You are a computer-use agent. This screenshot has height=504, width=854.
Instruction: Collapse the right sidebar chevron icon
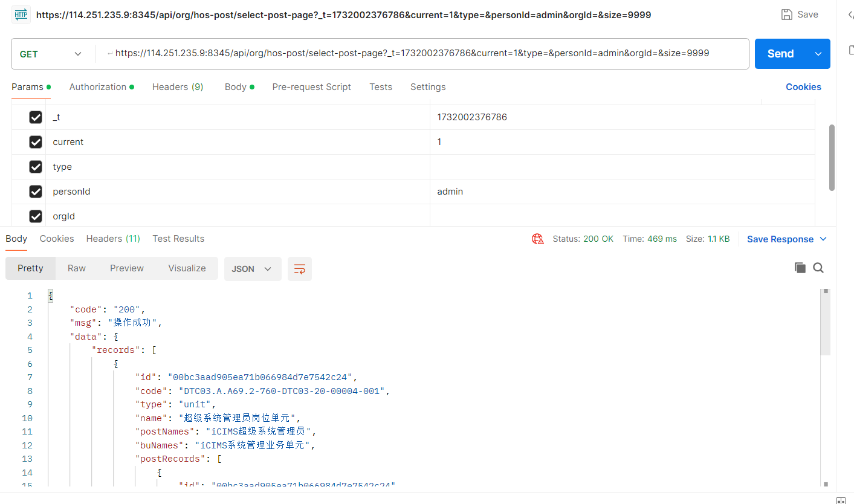point(850,15)
